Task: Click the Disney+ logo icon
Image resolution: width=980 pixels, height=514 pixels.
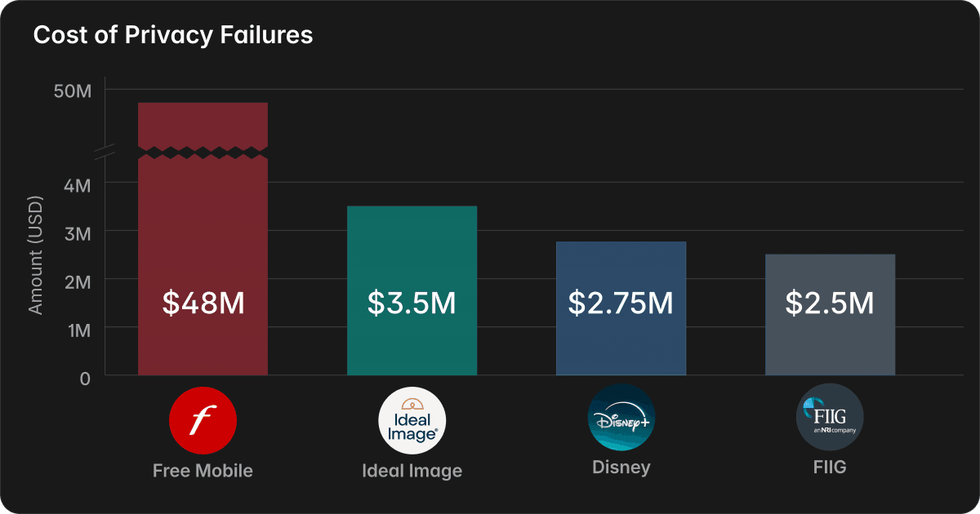Action: point(621,418)
